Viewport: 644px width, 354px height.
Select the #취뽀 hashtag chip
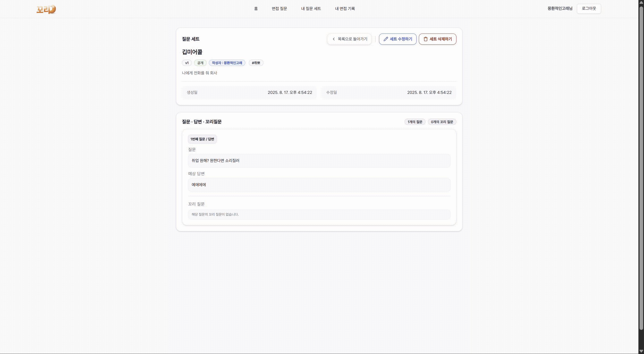pos(256,63)
